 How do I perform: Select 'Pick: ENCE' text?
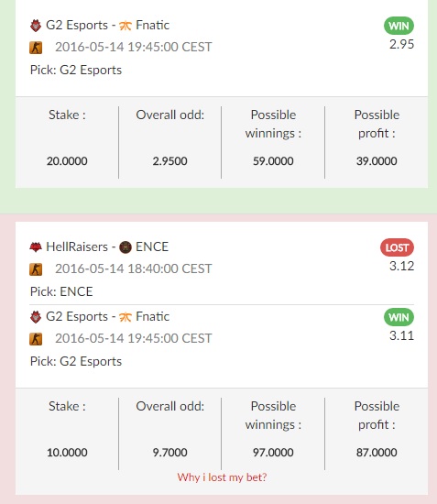coord(61,291)
